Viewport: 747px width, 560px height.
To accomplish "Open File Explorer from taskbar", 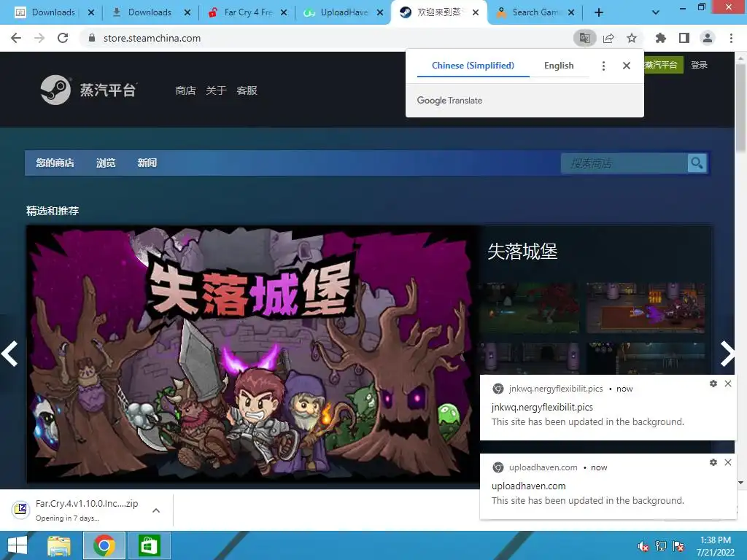I will pyautogui.click(x=59, y=545).
